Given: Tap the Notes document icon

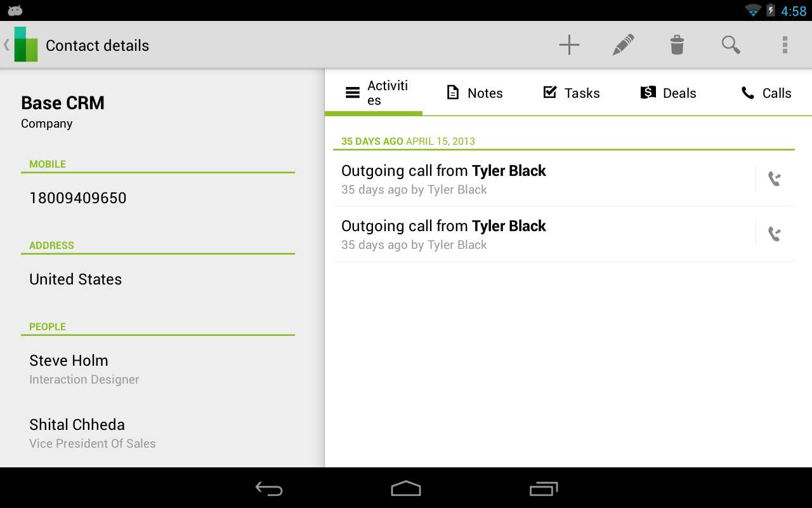Looking at the screenshot, I should pos(453,92).
